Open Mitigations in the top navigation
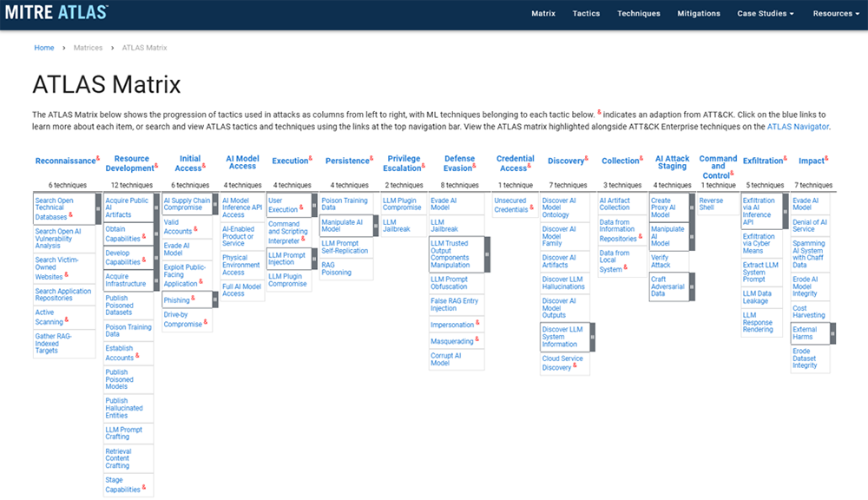This screenshot has height=500, width=868. pyautogui.click(x=699, y=13)
